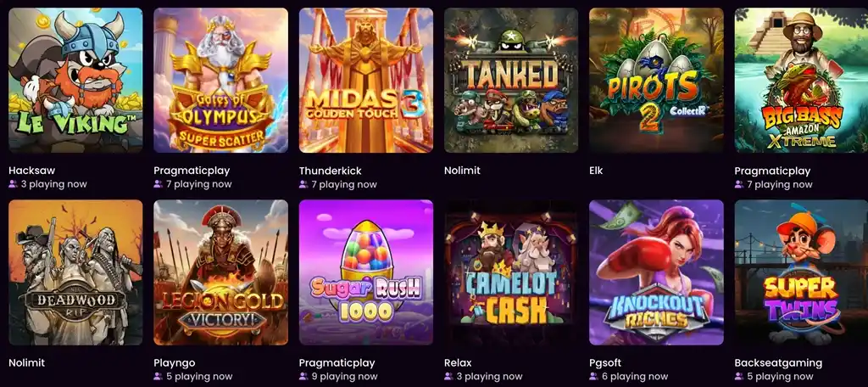Screen dimensions: 868x387
Task: Open Sugar Rush 1000 thumbnail
Action: pyautogui.click(x=366, y=272)
